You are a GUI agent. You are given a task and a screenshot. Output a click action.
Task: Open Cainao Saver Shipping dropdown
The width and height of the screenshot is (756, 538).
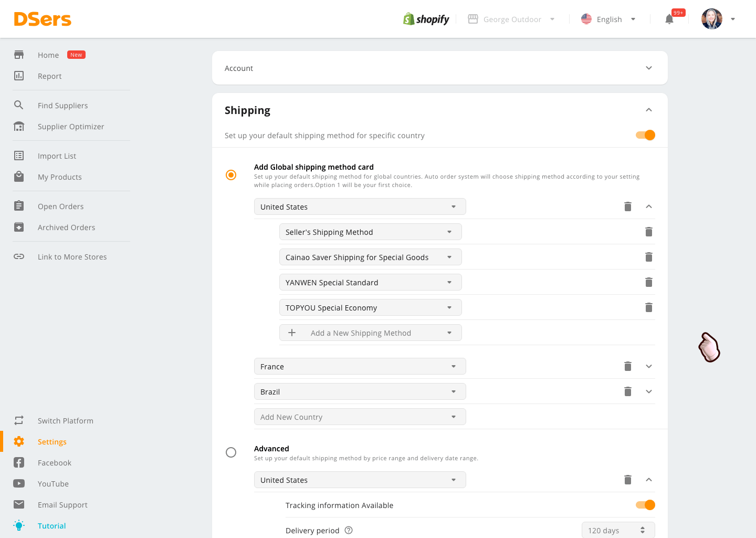[x=371, y=257]
